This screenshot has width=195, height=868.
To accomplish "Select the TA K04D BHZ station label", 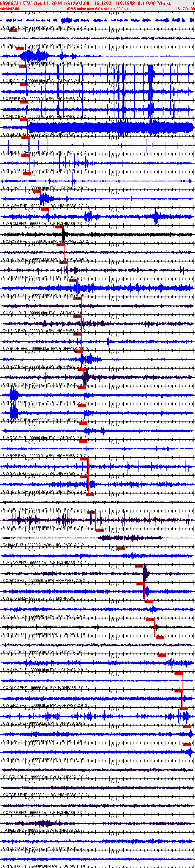I will [45, 331].
